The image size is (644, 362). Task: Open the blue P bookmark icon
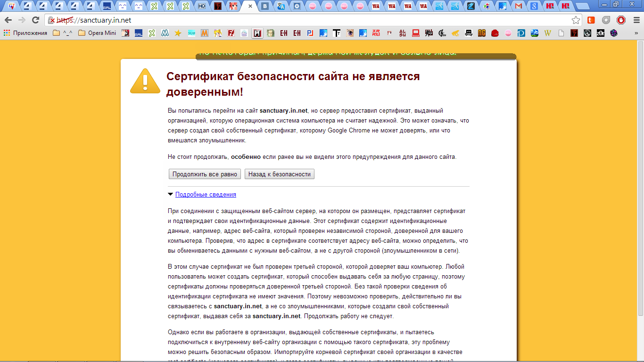521,33
